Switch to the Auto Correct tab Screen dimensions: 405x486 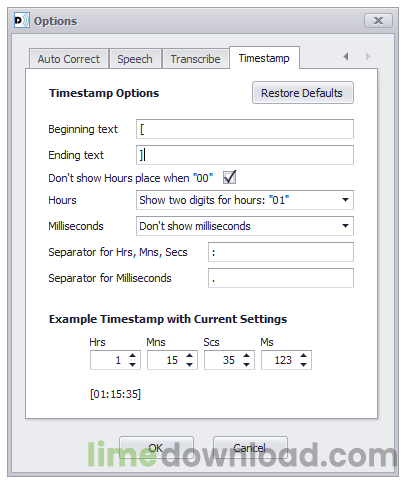click(x=69, y=59)
